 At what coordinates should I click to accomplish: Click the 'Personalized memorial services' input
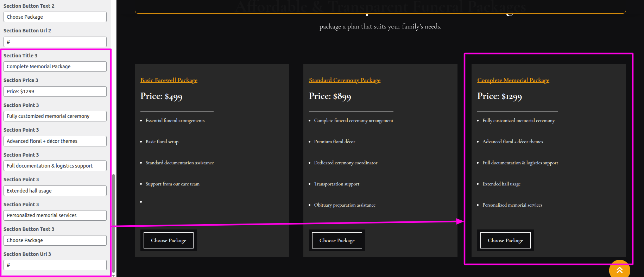(55, 215)
